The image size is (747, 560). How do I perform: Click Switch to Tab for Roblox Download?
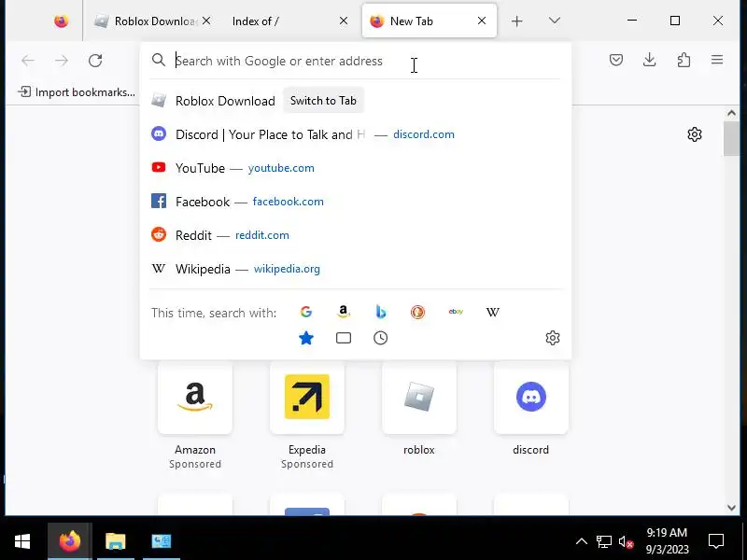coord(323,101)
